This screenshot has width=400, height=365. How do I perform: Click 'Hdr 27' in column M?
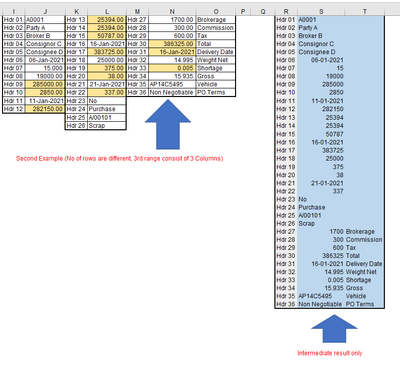point(137,20)
